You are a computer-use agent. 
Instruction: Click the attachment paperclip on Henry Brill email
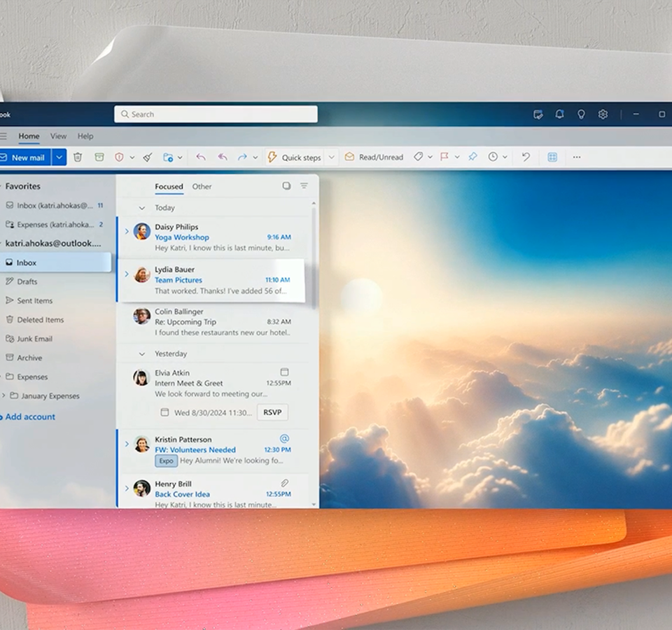tap(284, 483)
